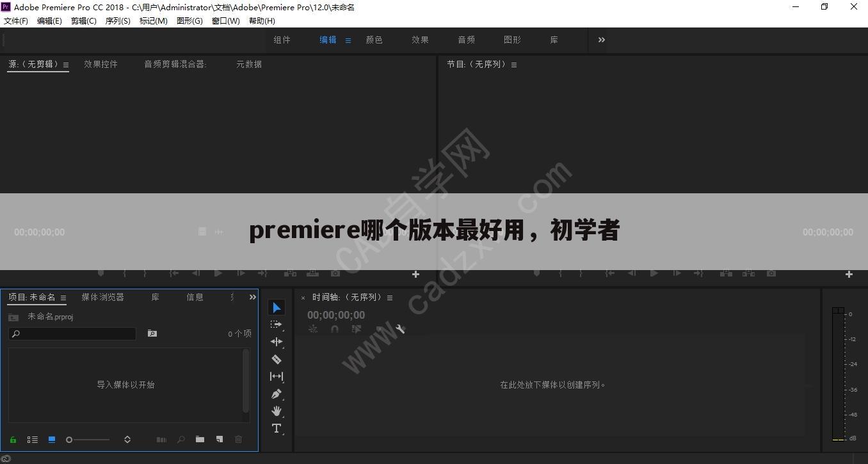This screenshot has height=464, width=868.
Task: Click Overwrite button in the Source monitor
Action: point(312,273)
